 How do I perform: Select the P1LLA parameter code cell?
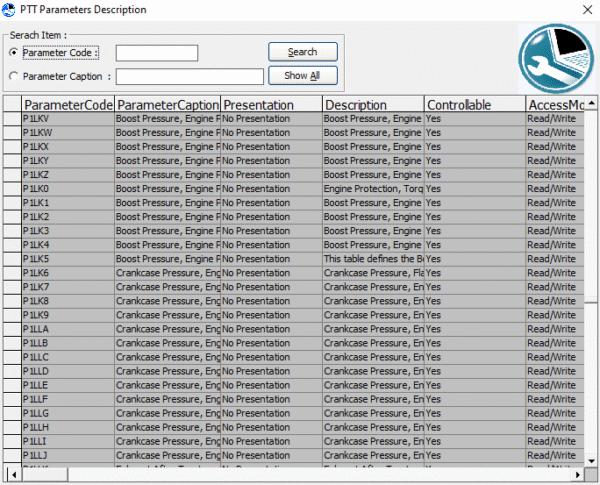68,329
